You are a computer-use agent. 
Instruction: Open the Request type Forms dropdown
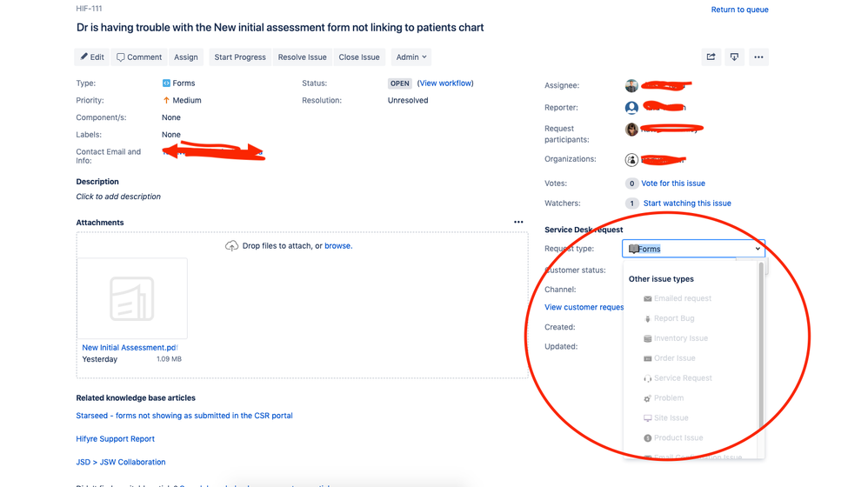click(x=694, y=249)
